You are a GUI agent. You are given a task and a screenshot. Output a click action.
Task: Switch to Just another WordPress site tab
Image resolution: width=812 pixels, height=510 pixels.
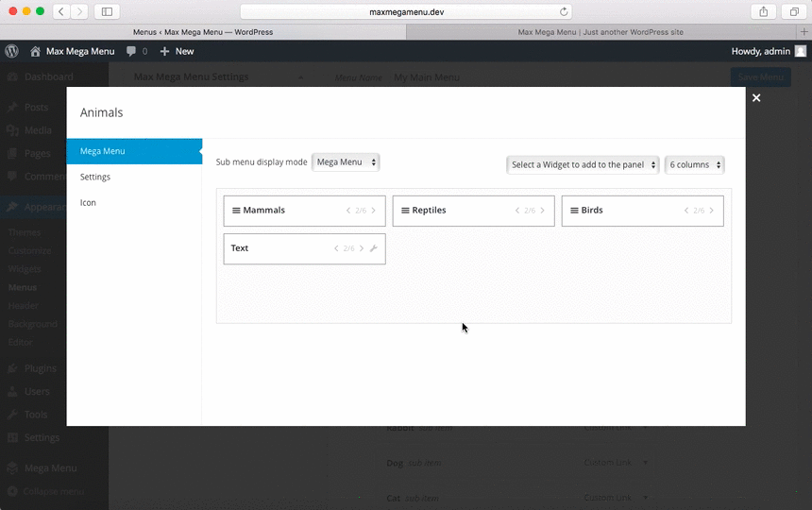601,32
